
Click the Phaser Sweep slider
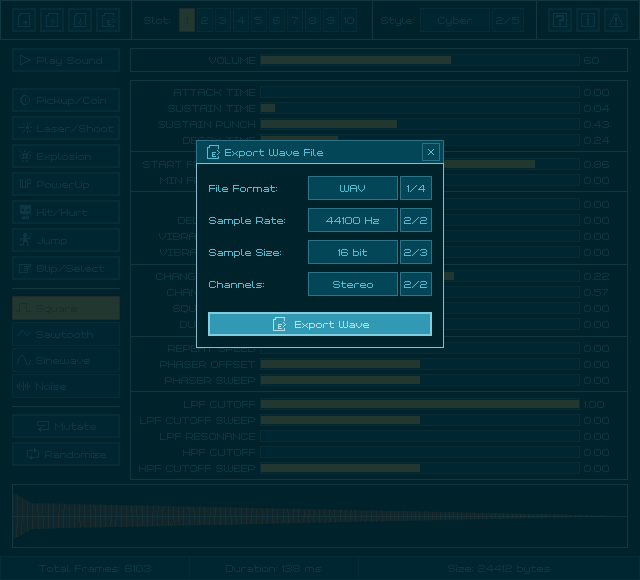(x=420, y=380)
